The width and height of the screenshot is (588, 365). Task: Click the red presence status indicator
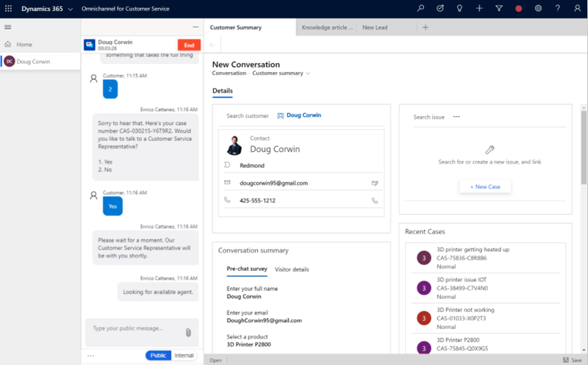519,8
